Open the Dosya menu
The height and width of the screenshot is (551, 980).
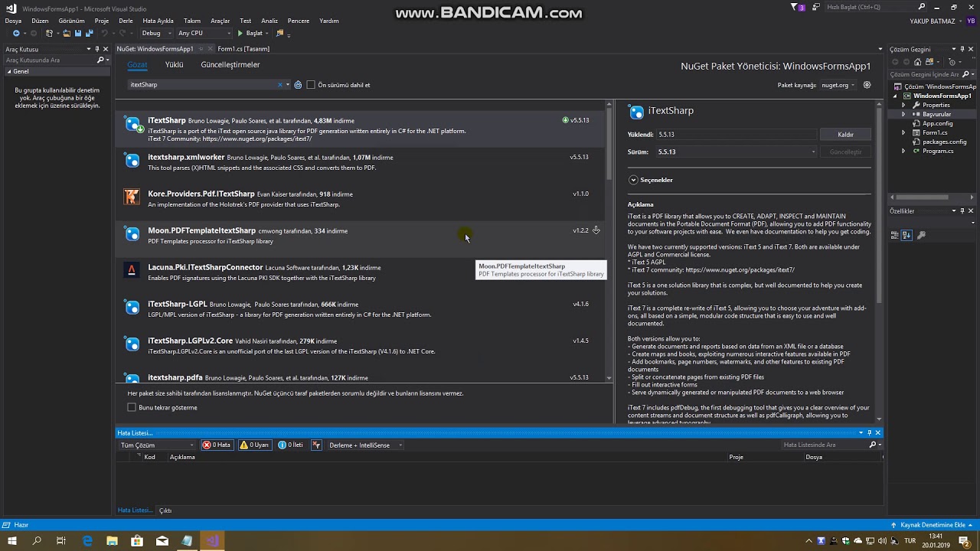pos(13,21)
